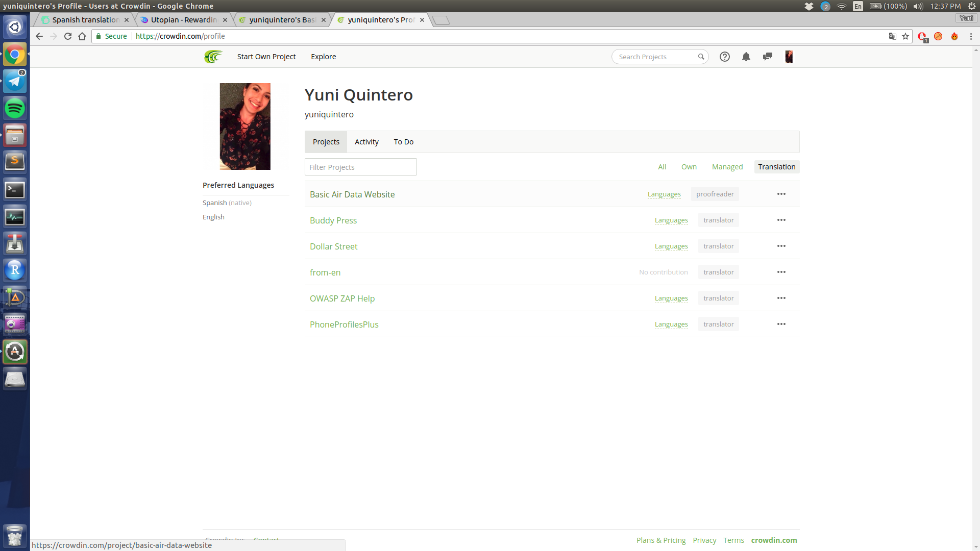Open options menu for Basic Air Data Website
The image size is (980, 551).
click(x=781, y=194)
